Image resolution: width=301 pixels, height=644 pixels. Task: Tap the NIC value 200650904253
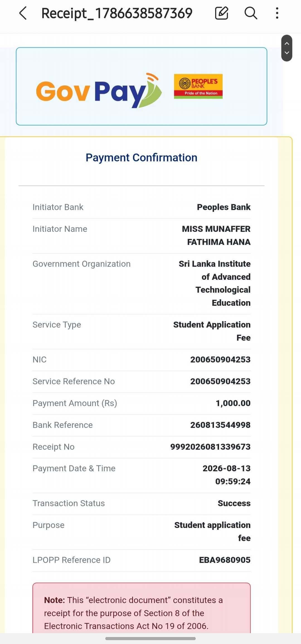(x=220, y=359)
